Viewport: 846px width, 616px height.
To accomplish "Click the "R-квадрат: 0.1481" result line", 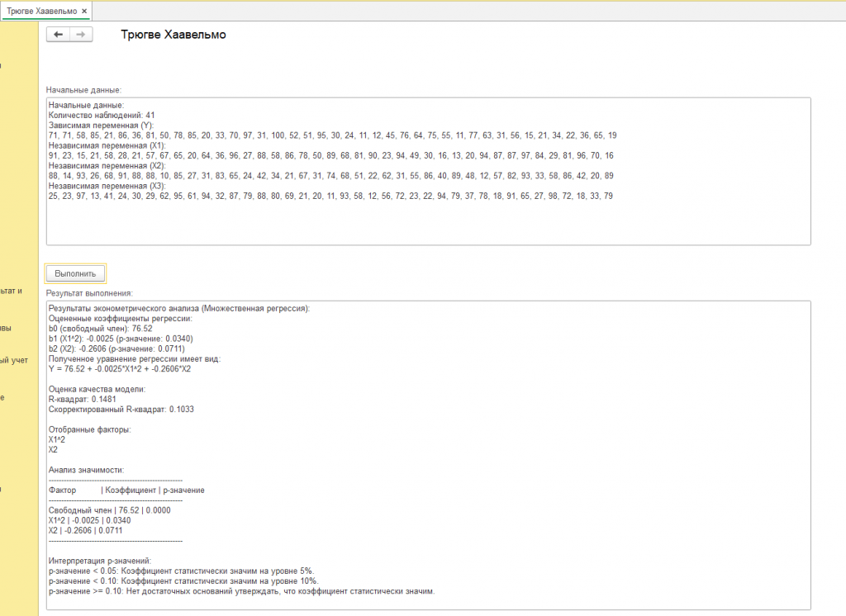I will 83,399.
